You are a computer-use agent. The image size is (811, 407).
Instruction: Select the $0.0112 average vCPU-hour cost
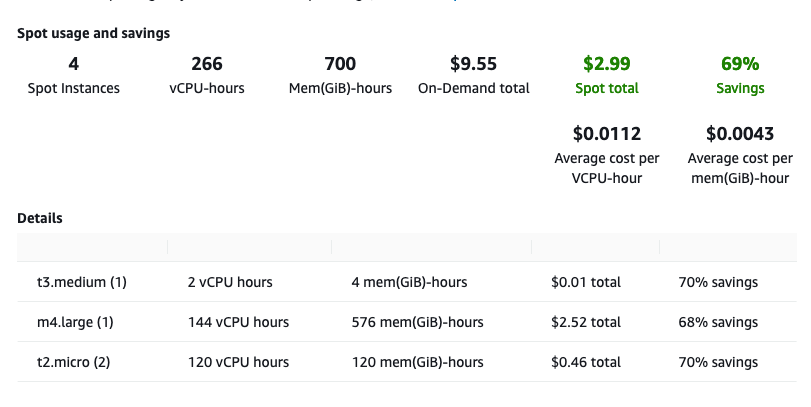(x=607, y=134)
